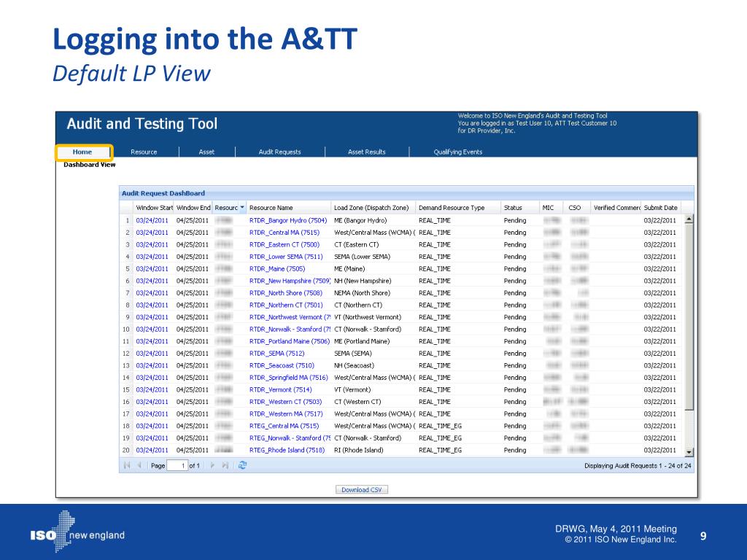
Task: Open RTDR_Lower SEMA (7511) resource link
Action: tap(286, 257)
